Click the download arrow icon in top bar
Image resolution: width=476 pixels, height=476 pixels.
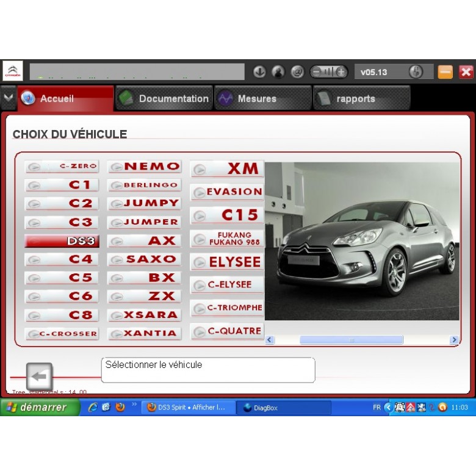point(259,72)
